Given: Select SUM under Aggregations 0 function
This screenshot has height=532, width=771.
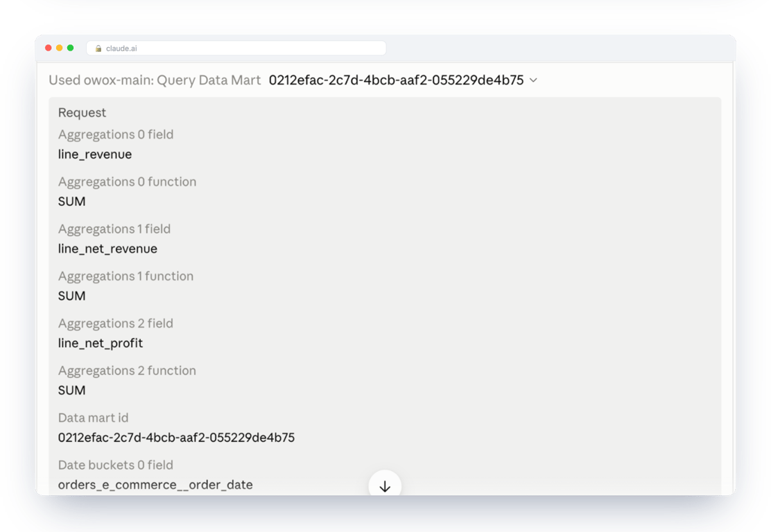Looking at the screenshot, I should (72, 202).
